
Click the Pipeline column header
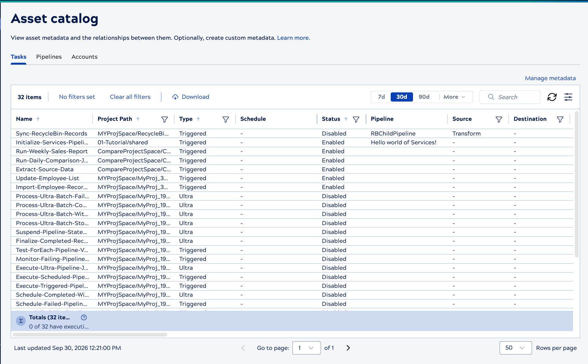pos(382,119)
